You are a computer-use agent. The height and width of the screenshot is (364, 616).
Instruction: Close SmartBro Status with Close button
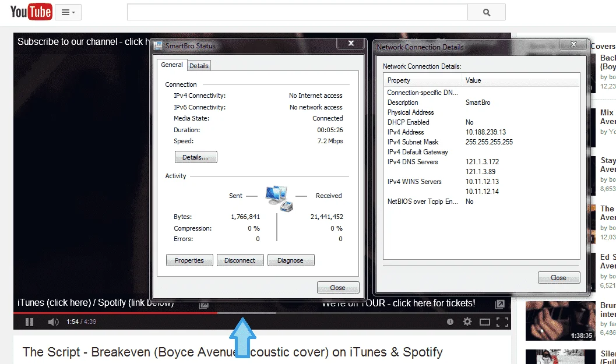pos(337,288)
